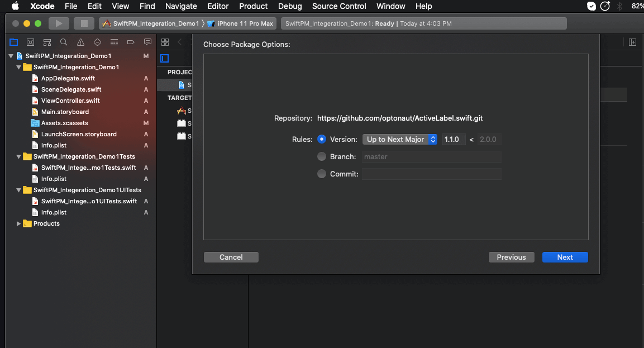Select the second target under TARGETS
This screenshot has width=644, height=348.
(181, 123)
